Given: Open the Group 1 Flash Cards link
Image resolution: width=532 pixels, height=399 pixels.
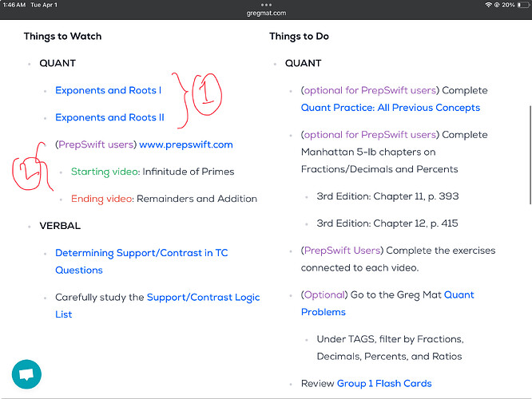Looking at the screenshot, I should (x=384, y=383).
